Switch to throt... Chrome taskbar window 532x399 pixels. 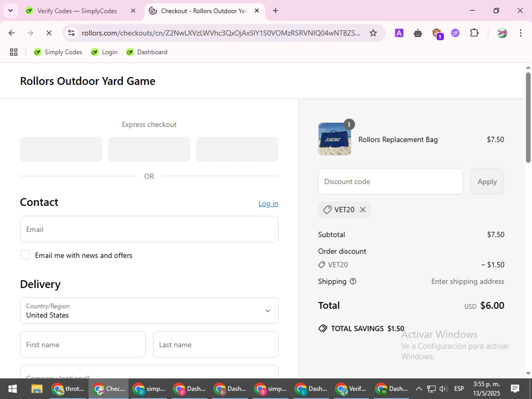(68, 389)
